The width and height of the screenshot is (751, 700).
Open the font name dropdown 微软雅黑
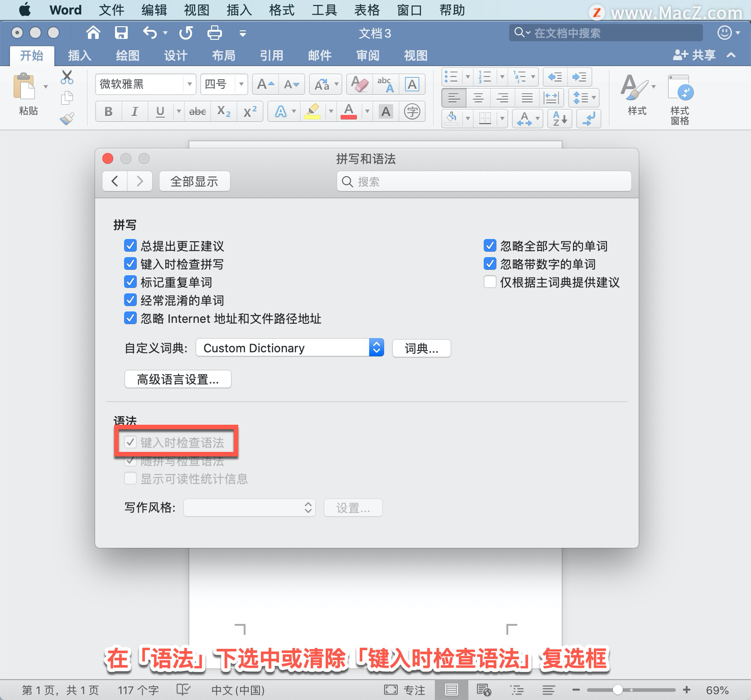tap(190, 84)
